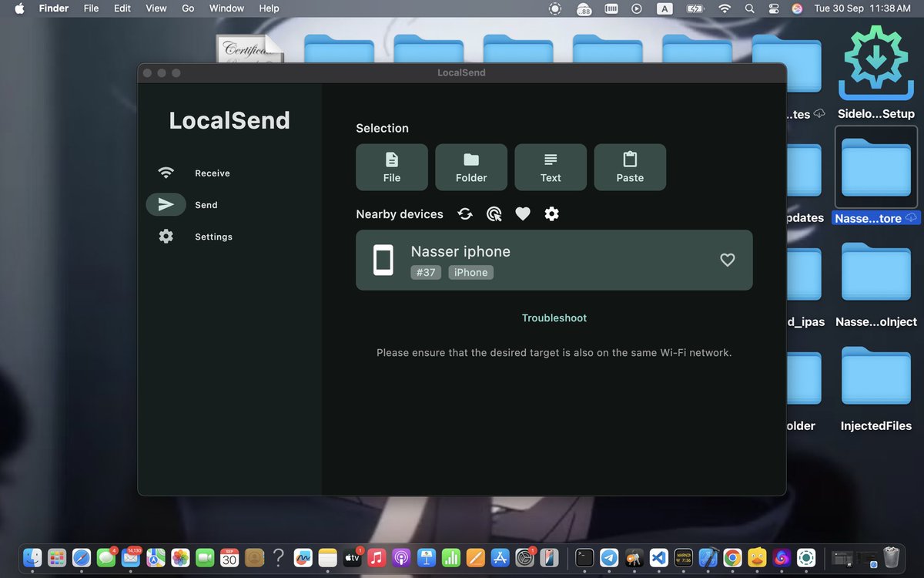Screen dimensions: 924x578
Task: Click the iPhone tag on device card
Action: point(471,273)
